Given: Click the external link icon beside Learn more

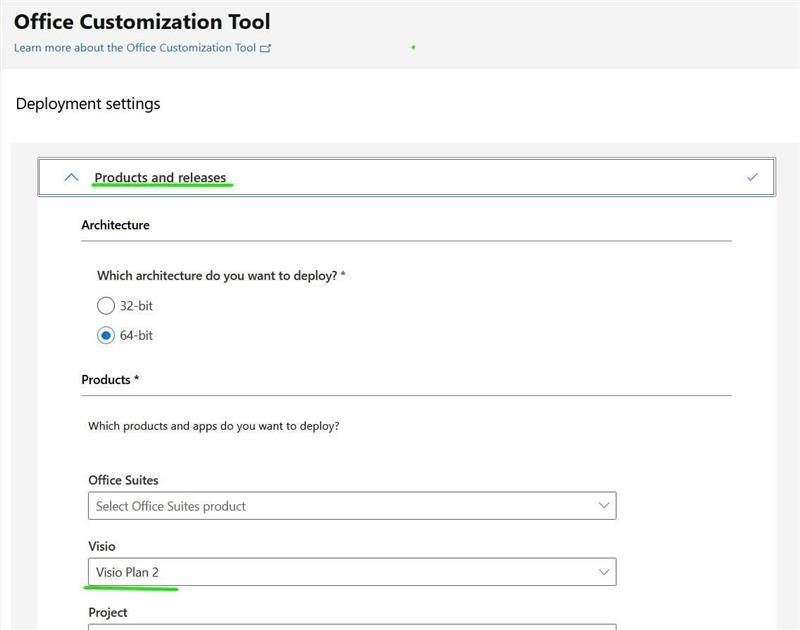Looking at the screenshot, I should tap(265, 48).
